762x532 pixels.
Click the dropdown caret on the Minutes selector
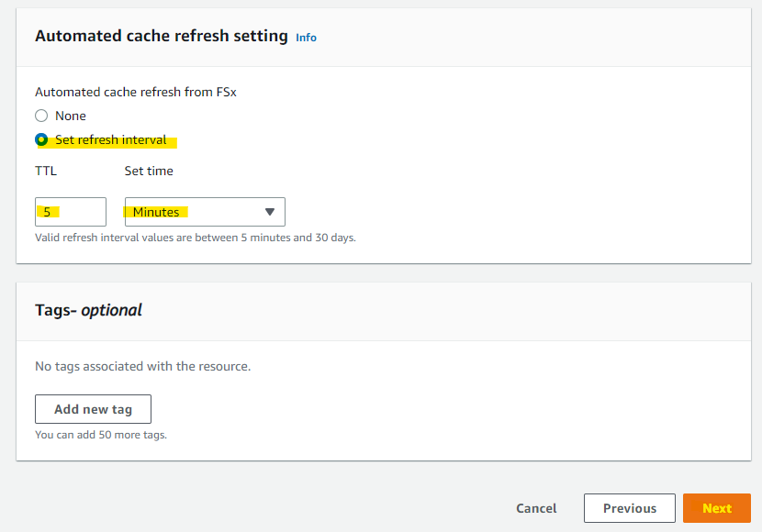[270, 212]
